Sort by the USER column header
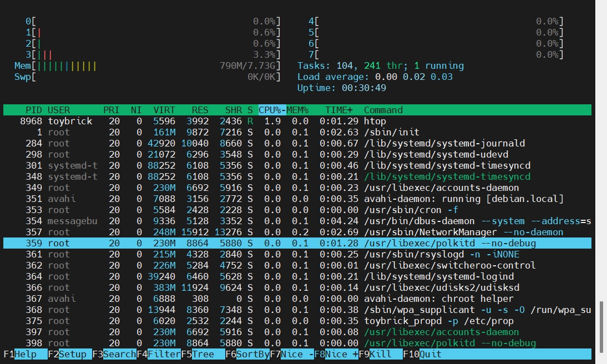 [x=59, y=110]
